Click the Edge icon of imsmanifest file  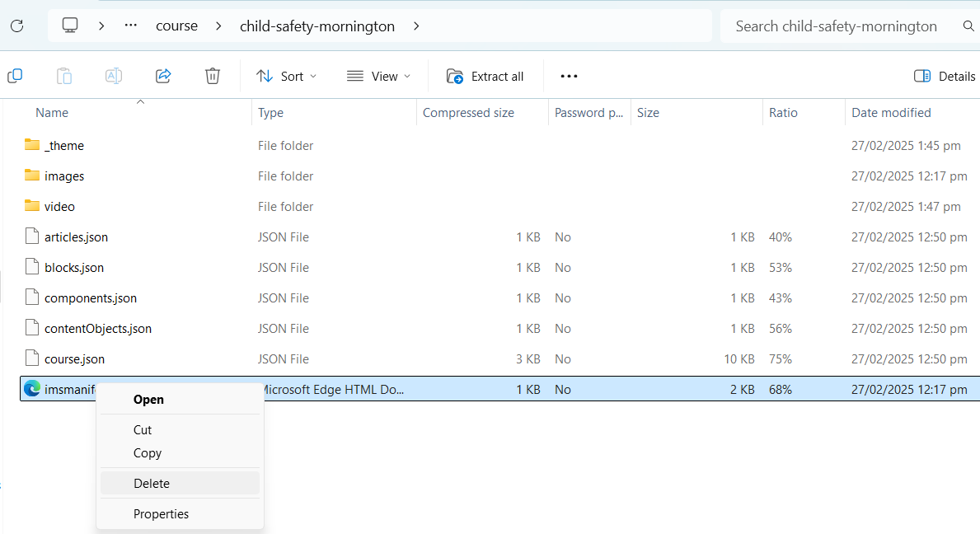[x=32, y=389]
